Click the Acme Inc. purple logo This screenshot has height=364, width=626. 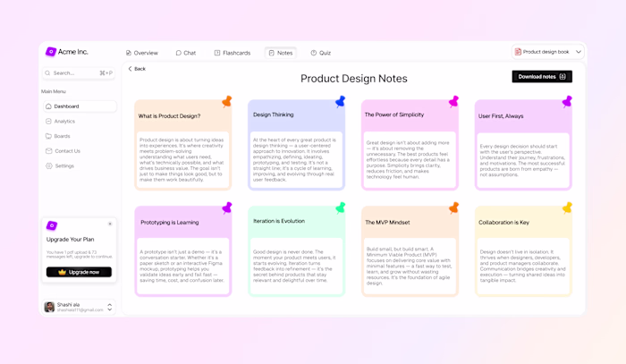click(51, 52)
